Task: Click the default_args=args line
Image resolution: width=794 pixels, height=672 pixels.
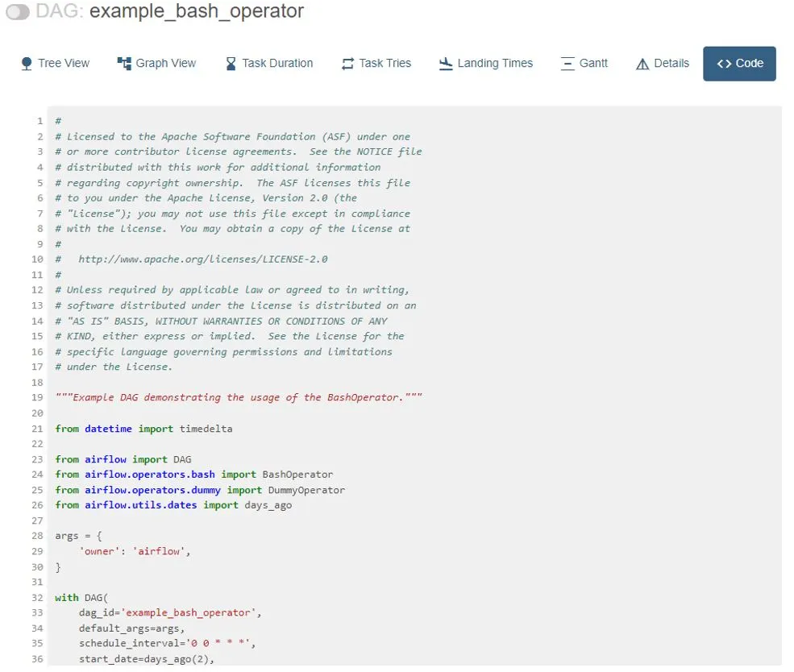Action: (x=131, y=628)
